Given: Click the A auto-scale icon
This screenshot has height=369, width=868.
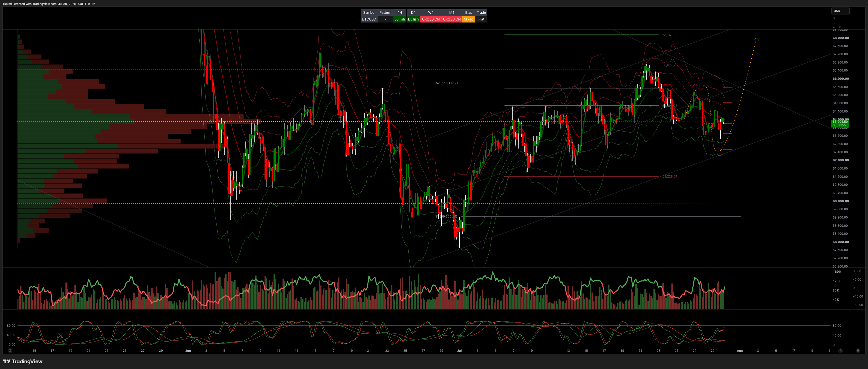Looking at the screenshot, I should [x=840, y=350].
